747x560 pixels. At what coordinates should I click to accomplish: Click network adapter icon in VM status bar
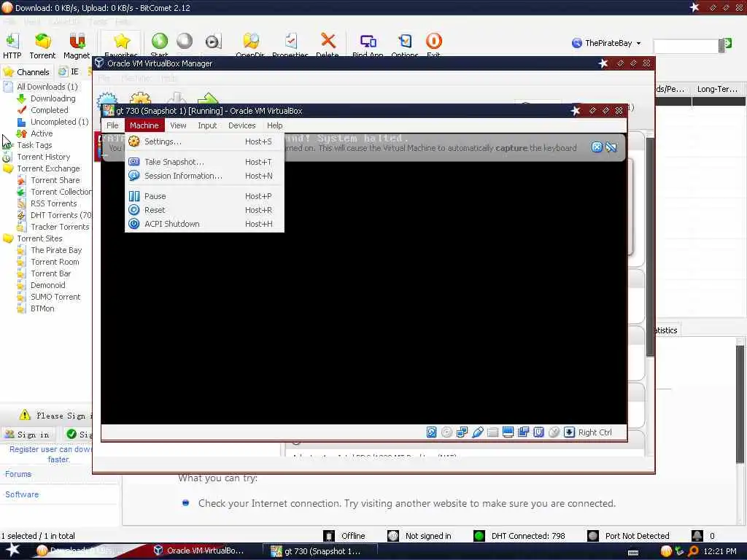click(462, 432)
